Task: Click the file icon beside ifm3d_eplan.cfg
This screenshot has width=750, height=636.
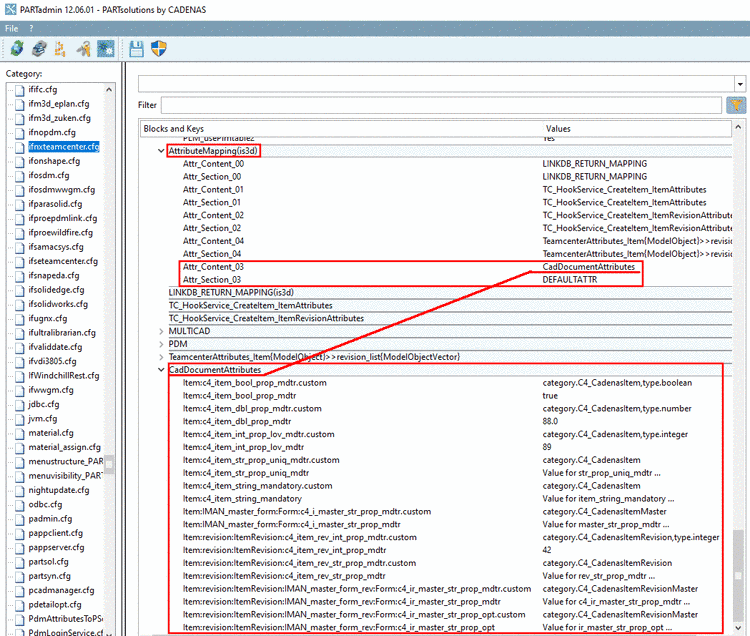Action: click(20, 104)
